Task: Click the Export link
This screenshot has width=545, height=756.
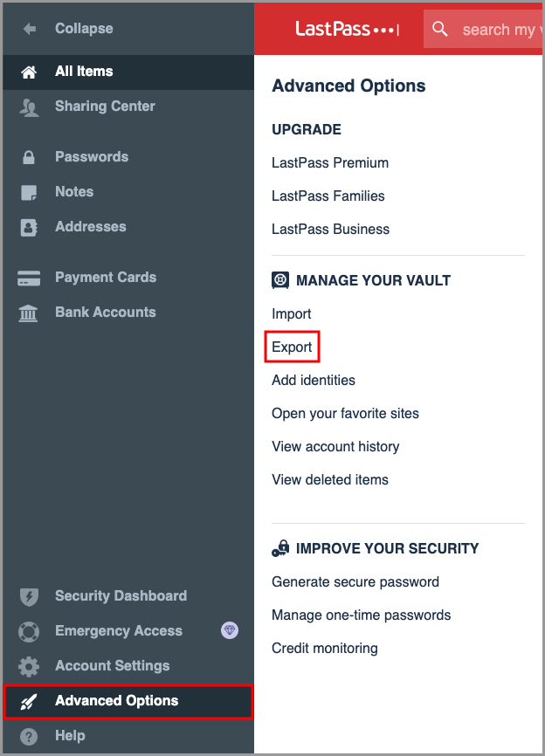Action: click(x=292, y=347)
